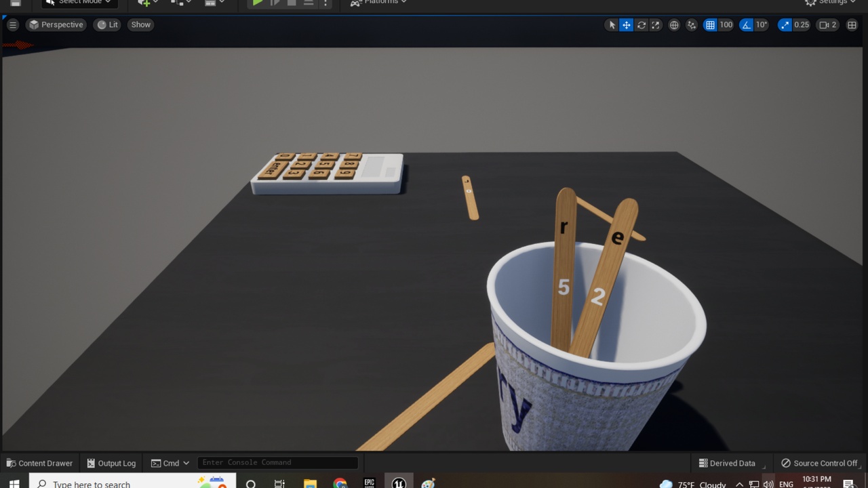Select the calculator object in viewport

(x=328, y=174)
